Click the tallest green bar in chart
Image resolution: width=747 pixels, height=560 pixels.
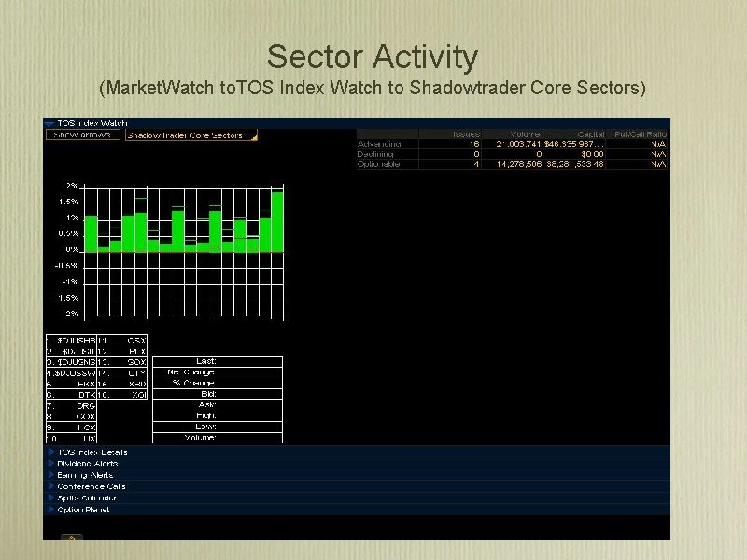point(277,221)
